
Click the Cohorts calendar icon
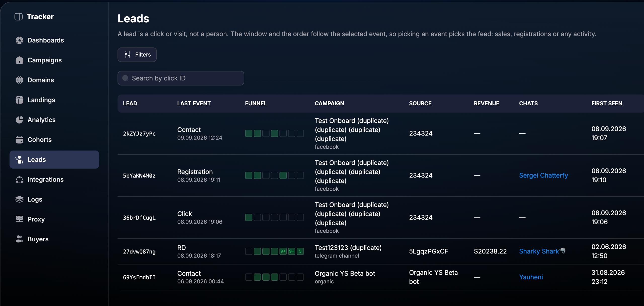point(19,140)
